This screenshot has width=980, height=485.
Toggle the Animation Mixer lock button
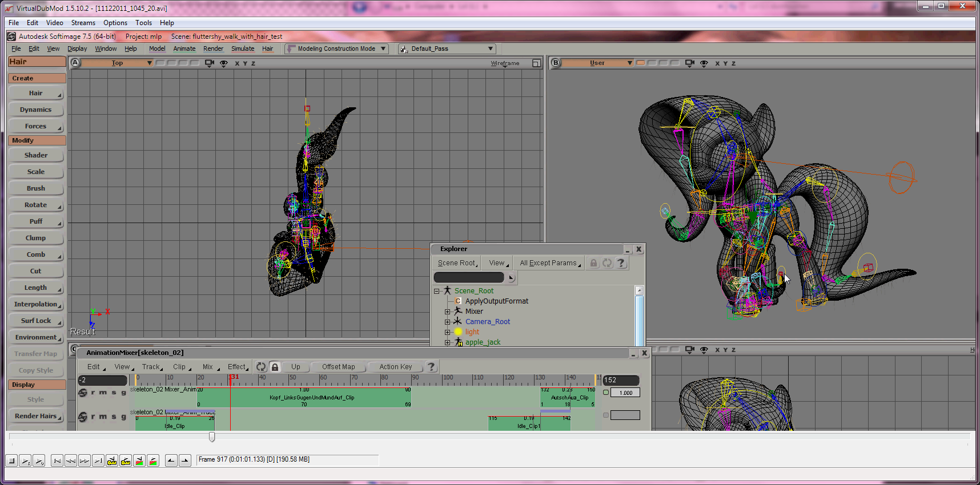coord(275,367)
